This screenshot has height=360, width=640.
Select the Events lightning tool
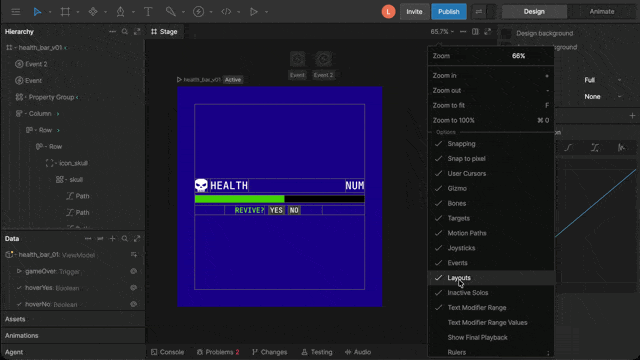(x=198, y=11)
